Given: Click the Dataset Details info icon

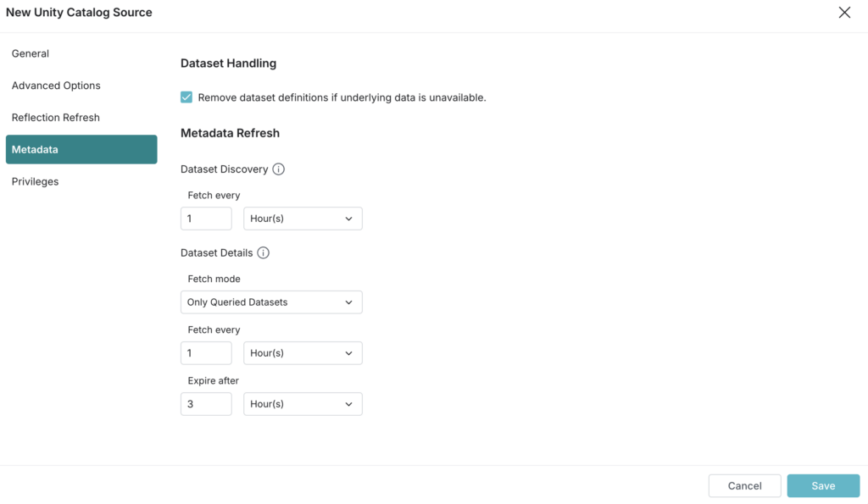Looking at the screenshot, I should coord(263,252).
